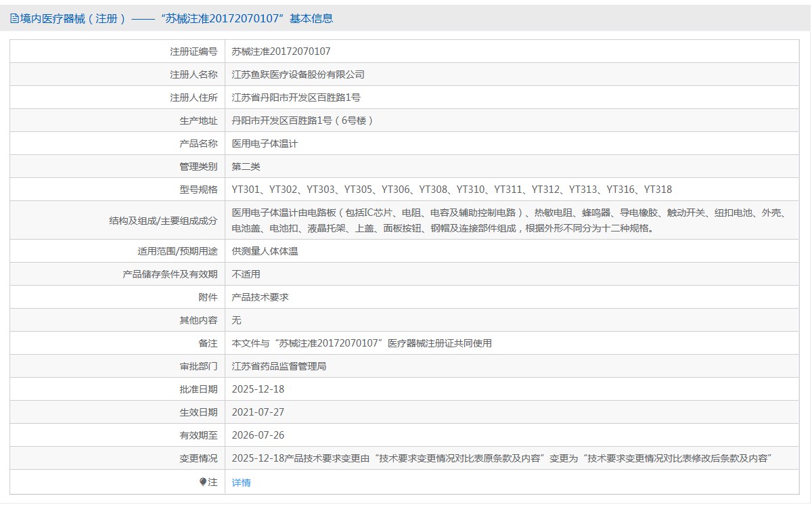The image size is (812, 507).
Task: Click attachment value 产品技术要求
Action: coord(260,297)
